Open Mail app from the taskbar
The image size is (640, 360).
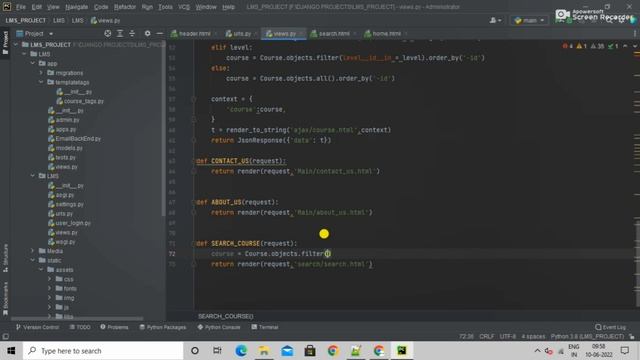point(287,351)
